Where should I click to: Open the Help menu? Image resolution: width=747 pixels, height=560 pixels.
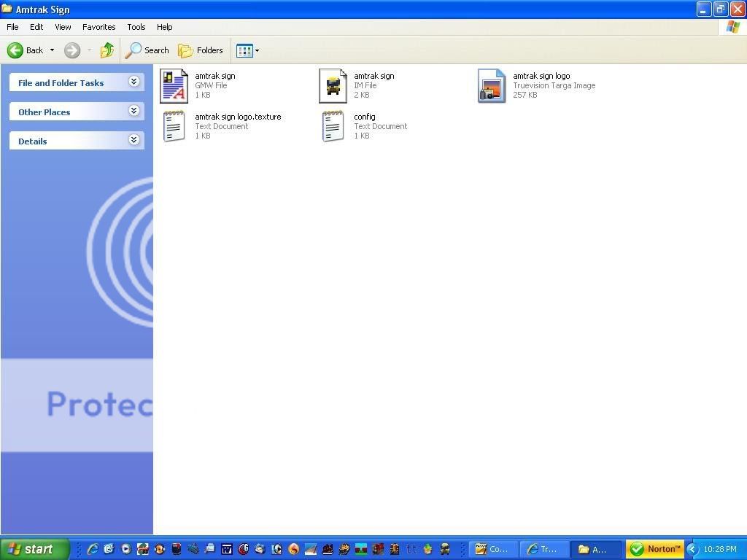(164, 27)
